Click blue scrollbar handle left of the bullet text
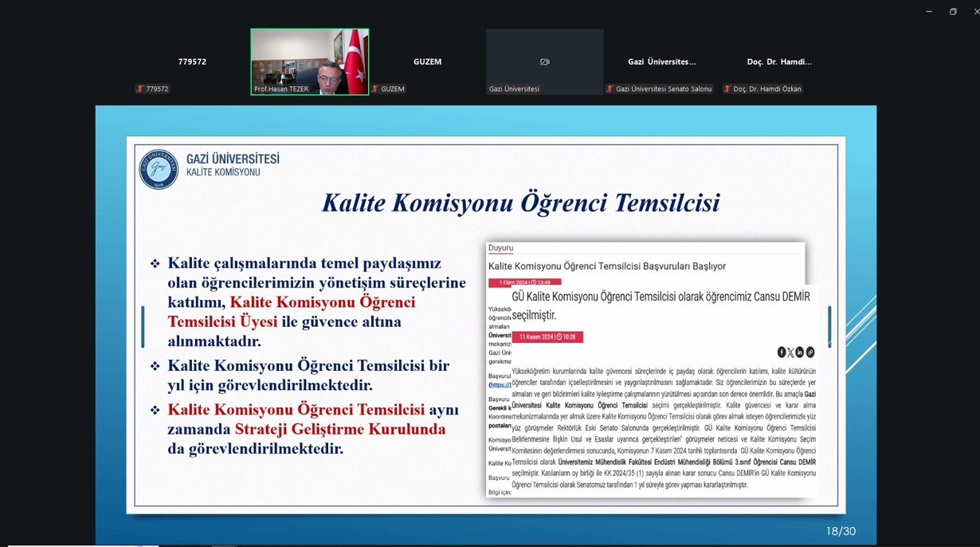 coord(143,327)
